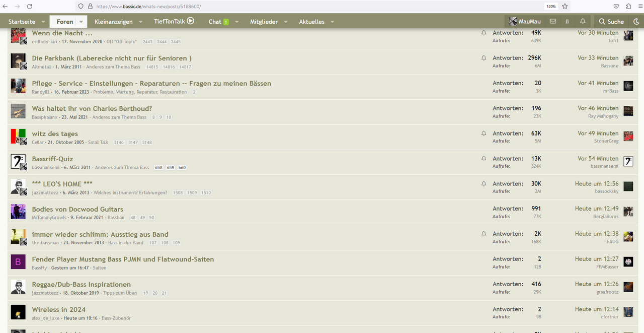
Task: Click the 120% zoom level indicator
Action: coord(550,7)
